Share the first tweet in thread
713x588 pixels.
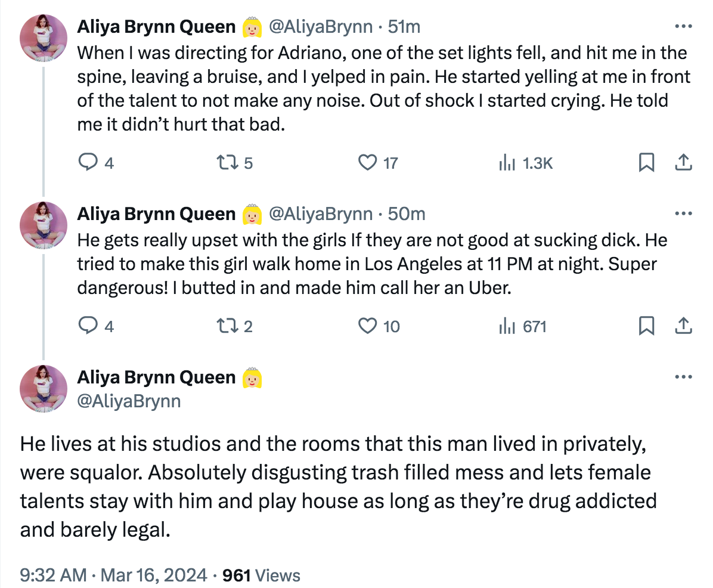click(683, 162)
